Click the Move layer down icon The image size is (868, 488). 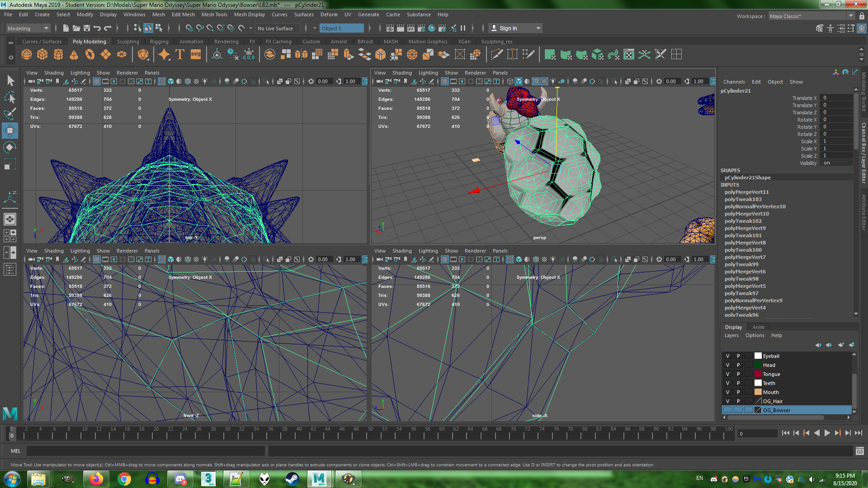tap(829, 345)
